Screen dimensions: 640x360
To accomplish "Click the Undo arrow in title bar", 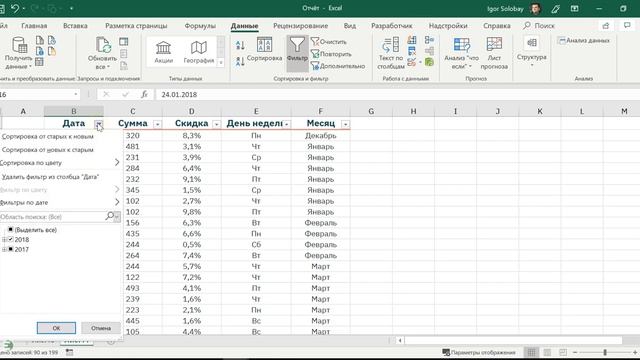I will (15, 8).
